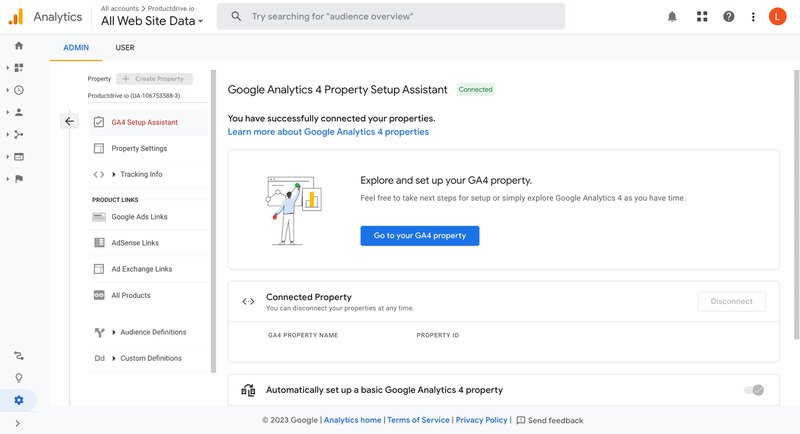
Task: Select Property Settings in the menu
Action: (139, 148)
